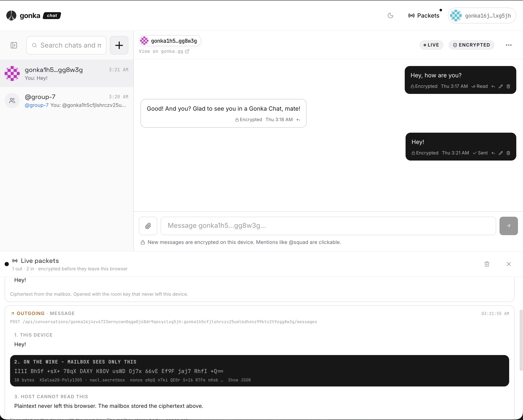Focus the Search chats input field
The width and height of the screenshot is (523, 420).
pyautogui.click(x=66, y=45)
